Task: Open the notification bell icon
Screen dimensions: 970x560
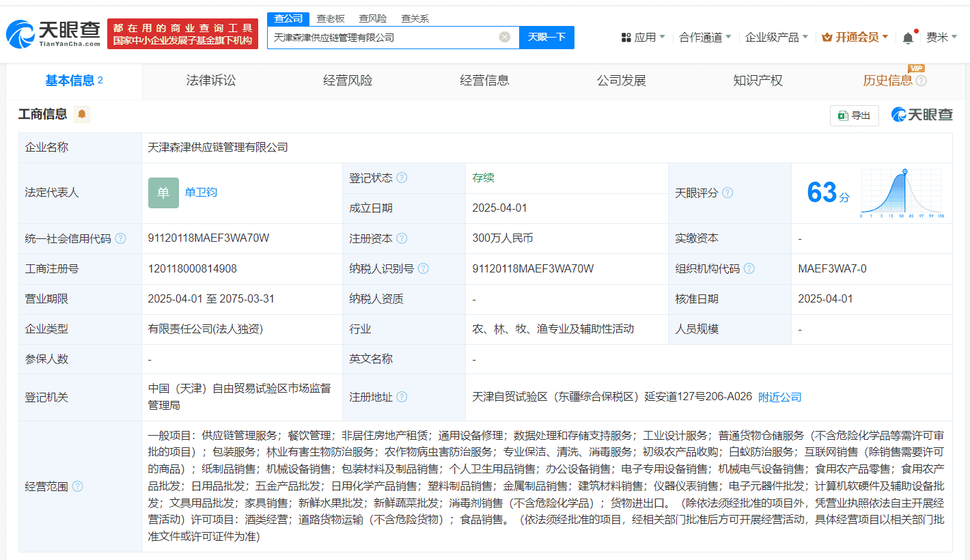Action: click(907, 37)
